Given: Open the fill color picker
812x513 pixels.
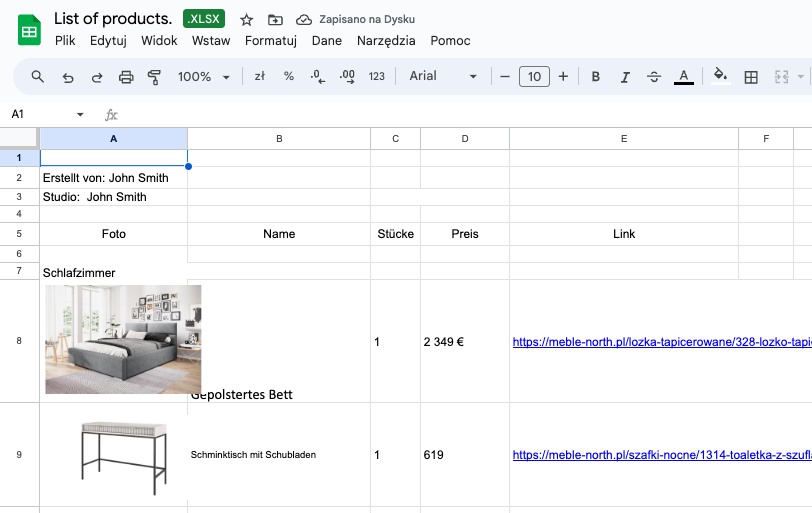Looking at the screenshot, I should (x=720, y=77).
